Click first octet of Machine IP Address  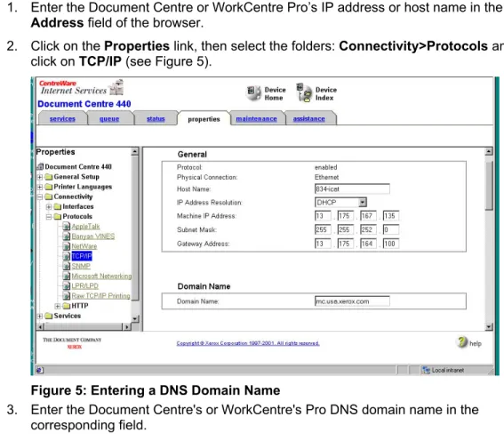click(323, 216)
